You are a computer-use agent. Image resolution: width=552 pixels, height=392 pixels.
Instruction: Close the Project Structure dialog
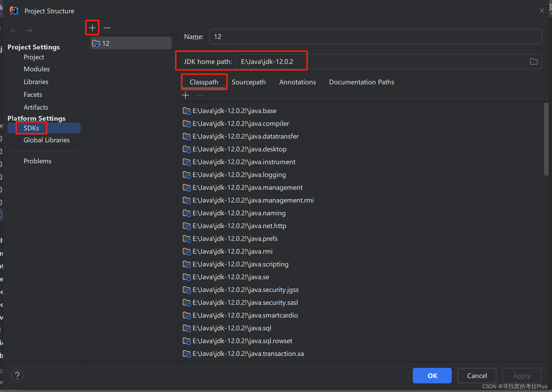pyautogui.click(x=542, y=11)
